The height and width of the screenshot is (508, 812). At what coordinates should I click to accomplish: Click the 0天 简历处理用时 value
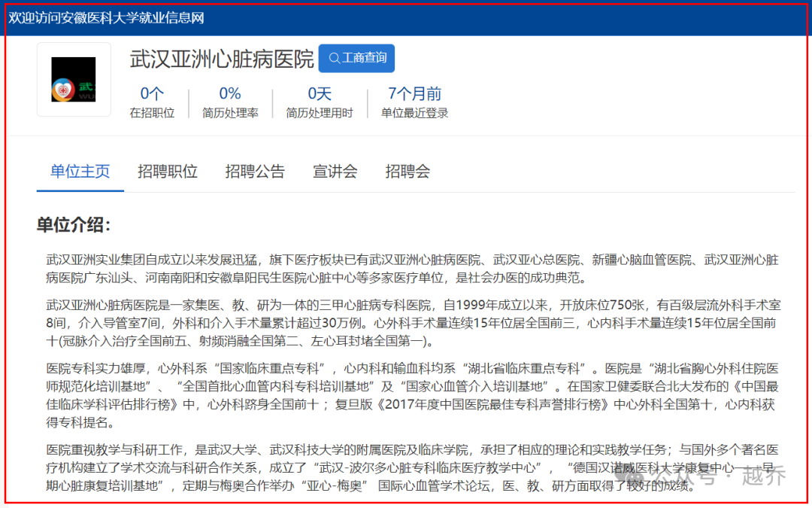[x=320, y=94]
